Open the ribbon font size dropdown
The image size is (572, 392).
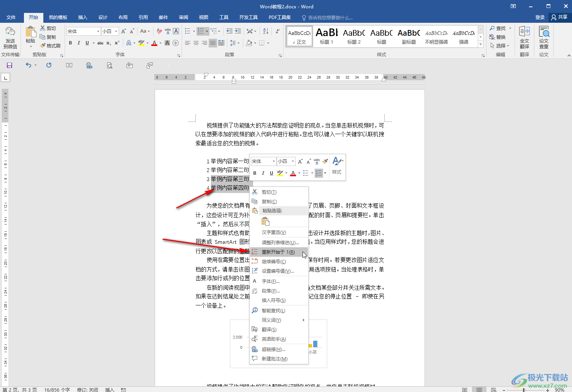coord(116,31)
